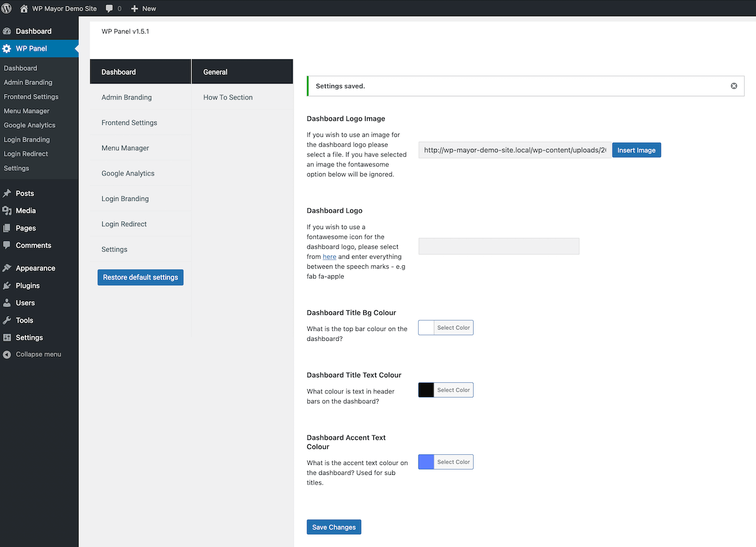Open Menu Manager in sidebar submenu

click(x=27, y=111)
